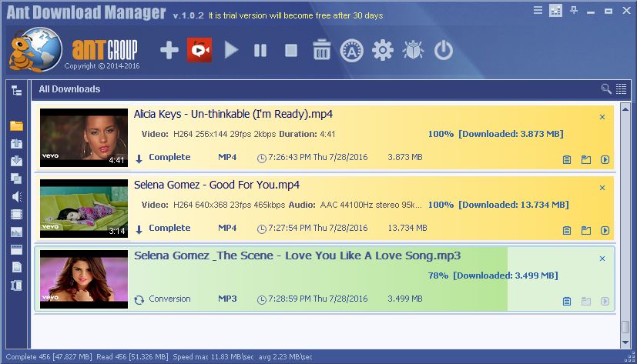
Task: Select the audio speaker category icon
Action: (17, 197)
